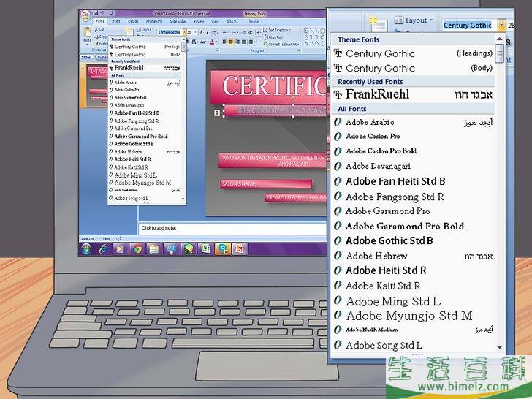Switch to the Slides pane tab
This screenshot has width=532, height=399.
pos(86,57)
